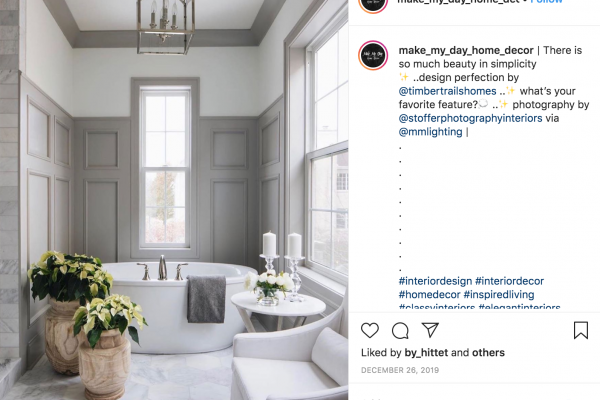Click the header profile picture at top
600x400 pixels.
373,4
